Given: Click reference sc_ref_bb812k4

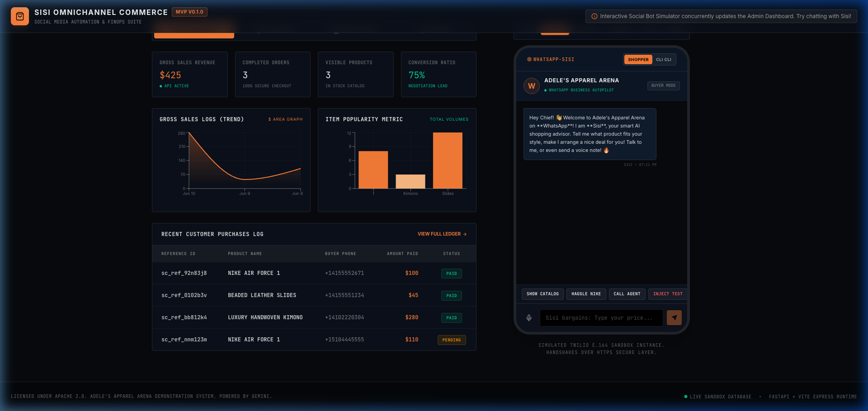Looking at the screenshot, I should [x=184, y=317].
